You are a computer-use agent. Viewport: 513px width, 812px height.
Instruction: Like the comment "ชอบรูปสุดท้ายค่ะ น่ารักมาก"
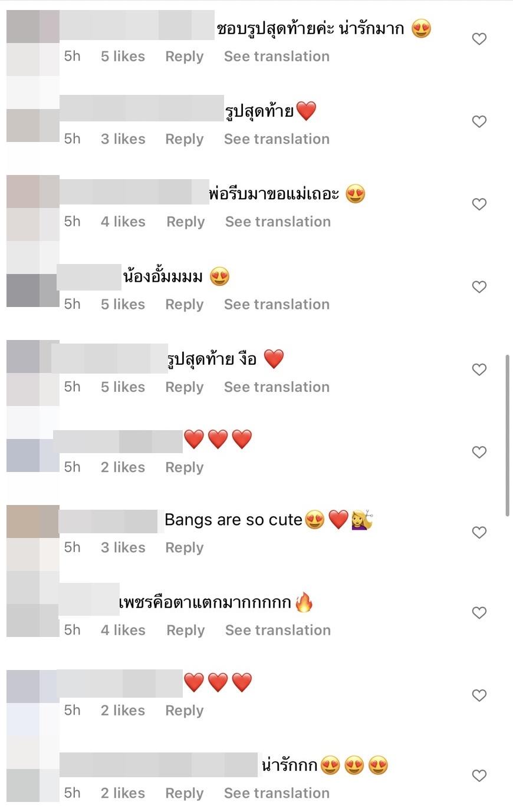tap(479, 39)
